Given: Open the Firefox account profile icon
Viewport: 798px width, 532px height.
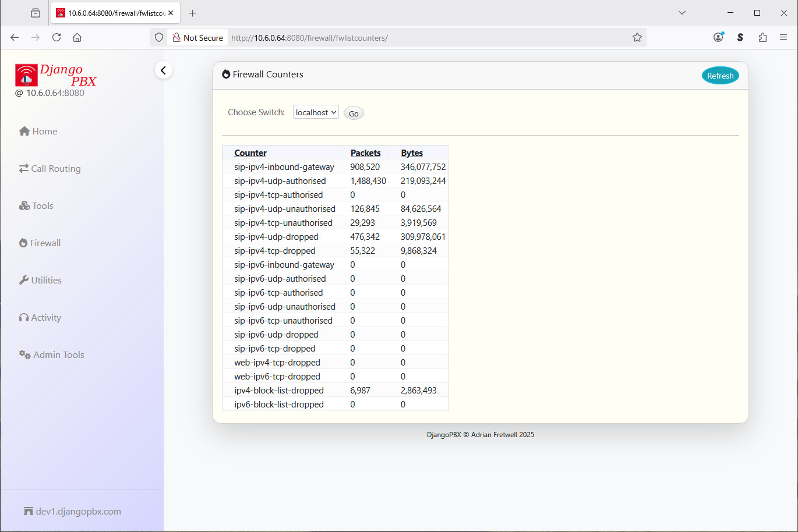Looking at the screenshot, I should (x=718, y=38).
